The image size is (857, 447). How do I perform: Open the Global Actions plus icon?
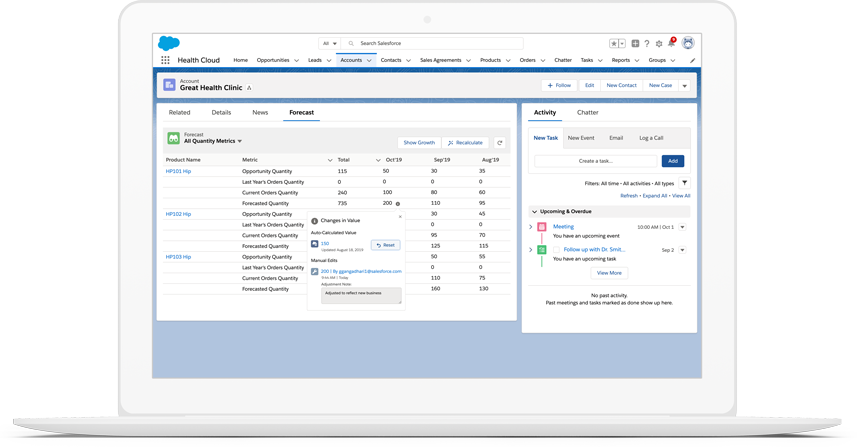coord(635,43)
